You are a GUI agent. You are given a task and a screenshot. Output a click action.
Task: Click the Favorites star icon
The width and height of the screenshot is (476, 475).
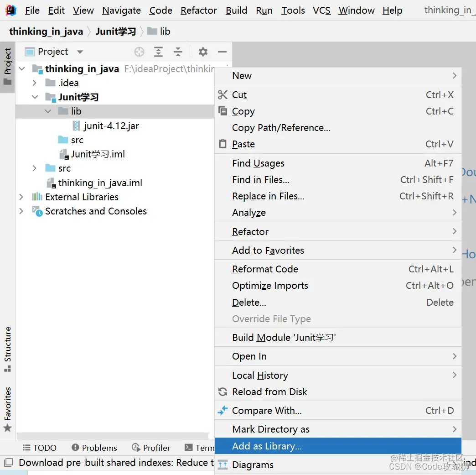[x=8, y=428]
